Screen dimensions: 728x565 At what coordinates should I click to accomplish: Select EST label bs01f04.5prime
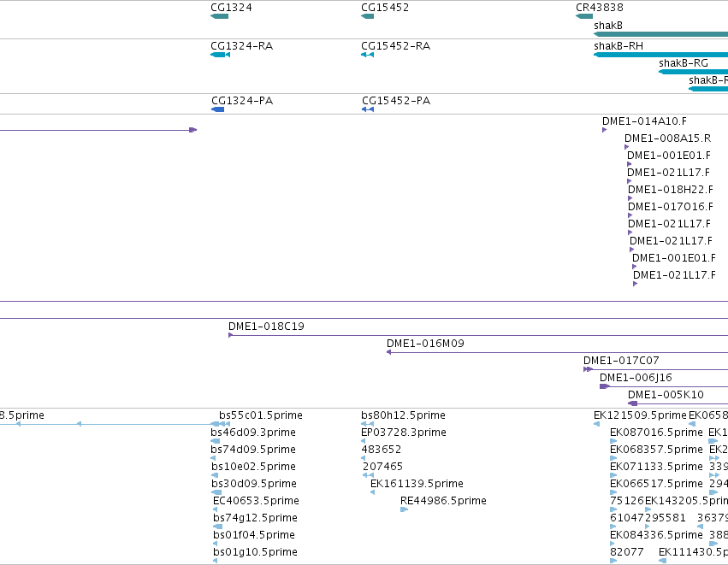tap(254, 535)
